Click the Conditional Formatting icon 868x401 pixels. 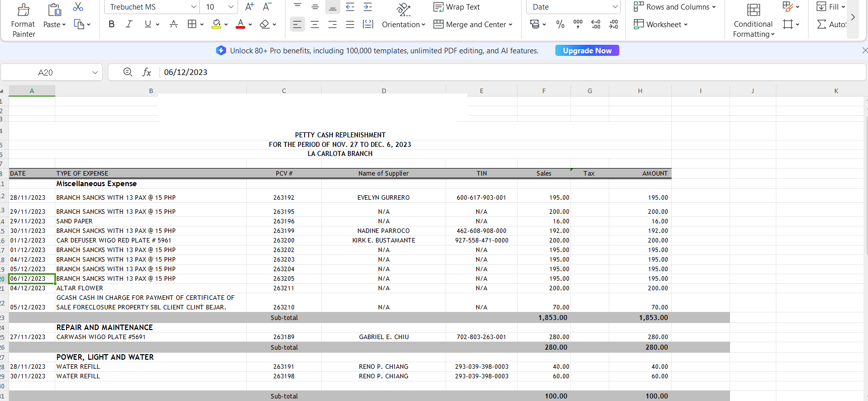754,10
